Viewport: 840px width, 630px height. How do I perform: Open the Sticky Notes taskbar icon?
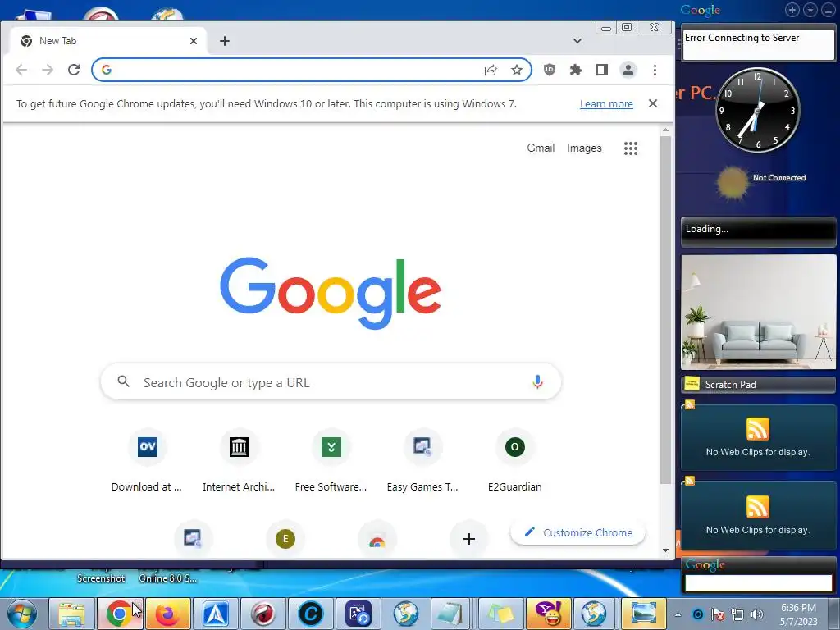(x=500, y=614)
